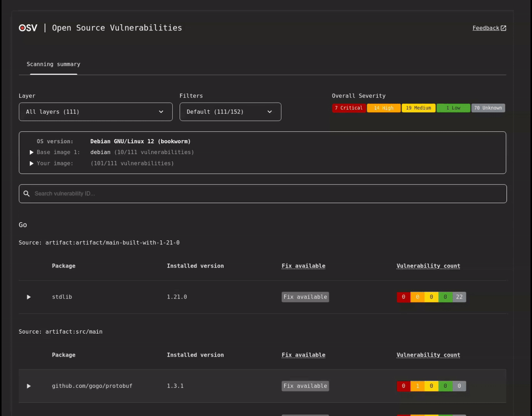Expand the github.com/gogo/protobuf package row

point(28,385)
